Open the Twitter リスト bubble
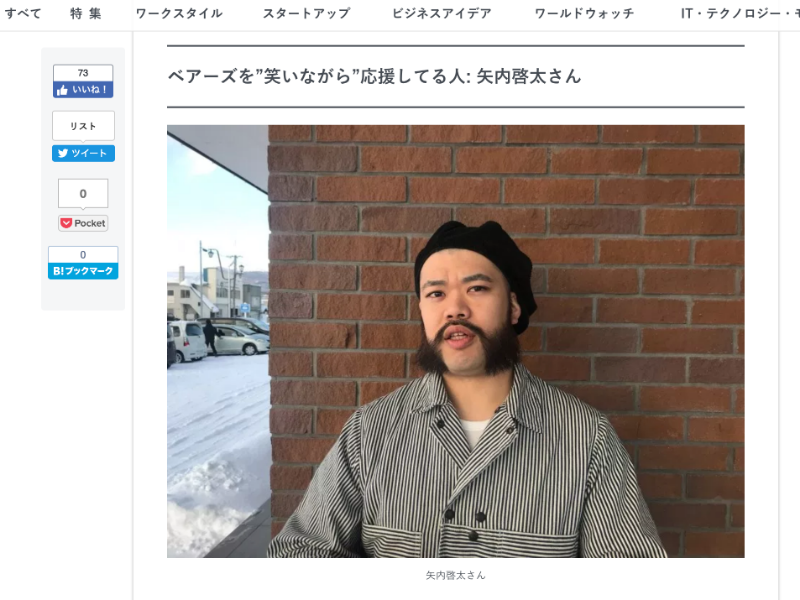Viewport: 800px width, 600px height. click(x=83, y=126)
